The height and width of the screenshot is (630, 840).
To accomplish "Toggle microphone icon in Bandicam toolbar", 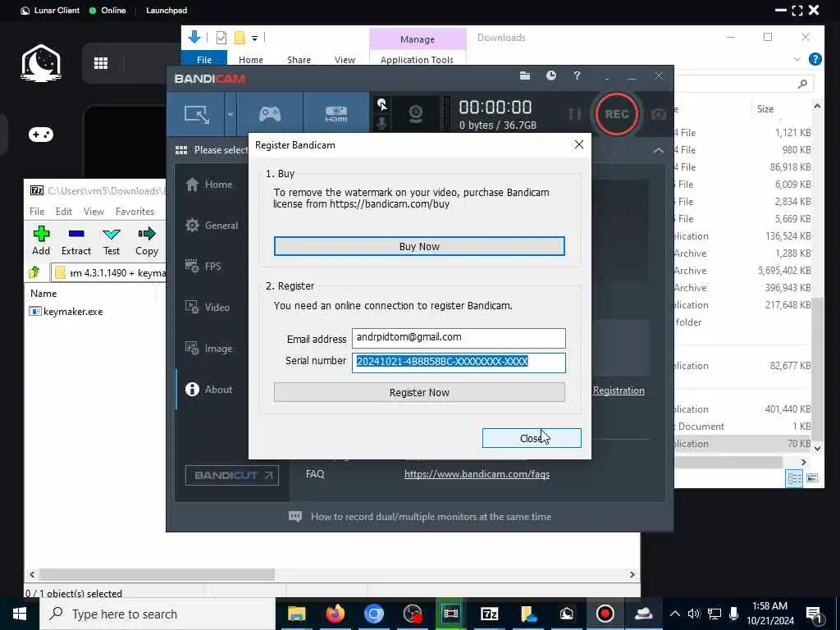I will (x=382, y=123).
